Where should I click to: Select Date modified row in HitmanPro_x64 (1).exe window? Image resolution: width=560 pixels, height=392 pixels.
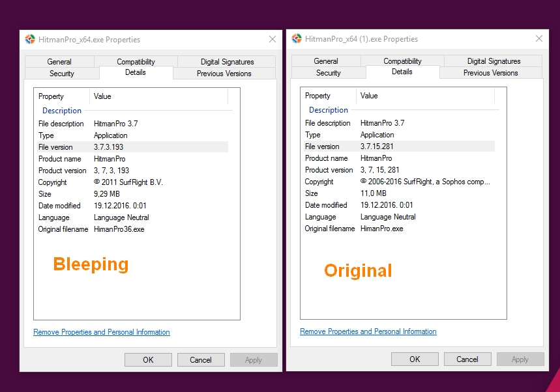click(399, 205)
